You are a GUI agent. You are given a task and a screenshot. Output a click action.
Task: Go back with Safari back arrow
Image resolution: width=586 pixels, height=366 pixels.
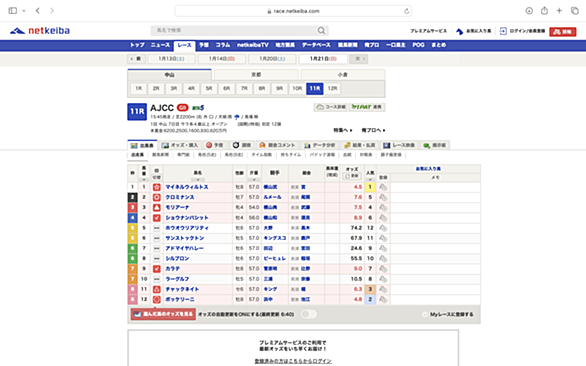point(38,10)
